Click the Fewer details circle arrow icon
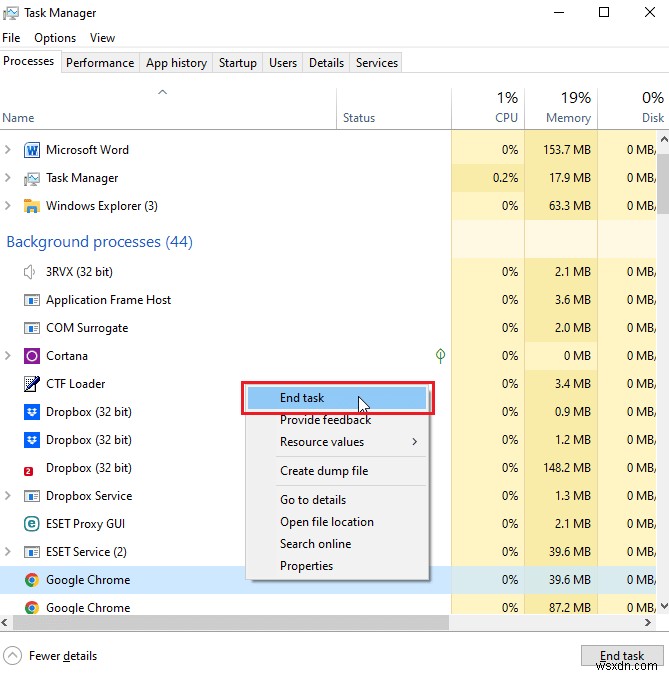669x676 pixels. [13, 656]
